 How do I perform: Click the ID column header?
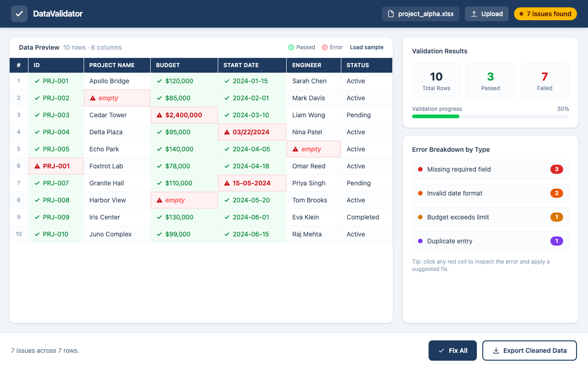coord(56,65)
